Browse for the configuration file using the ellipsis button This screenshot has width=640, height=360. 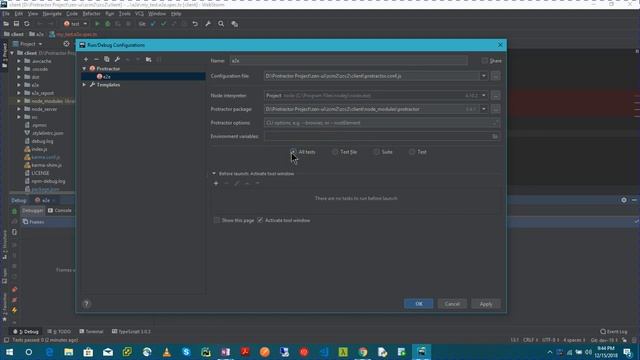(496, 76)
